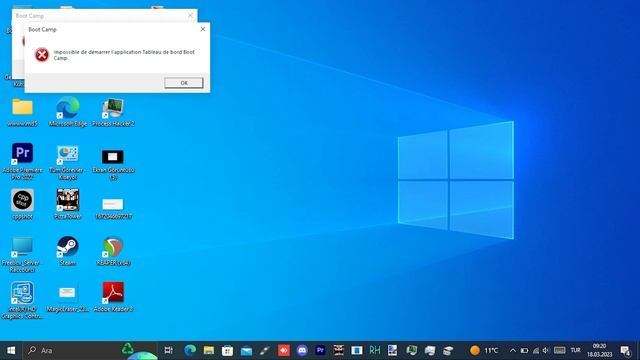Close the front Boot Camp error dialog
640x360 pixels.
[202, 29]
